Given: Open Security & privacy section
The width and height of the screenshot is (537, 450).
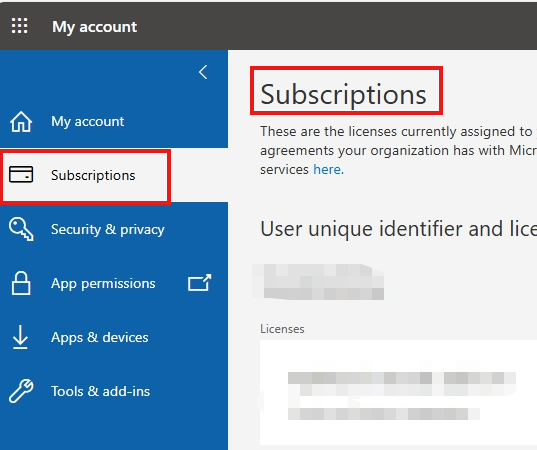Looking at the screenshot, I should (x=114, y=229).
